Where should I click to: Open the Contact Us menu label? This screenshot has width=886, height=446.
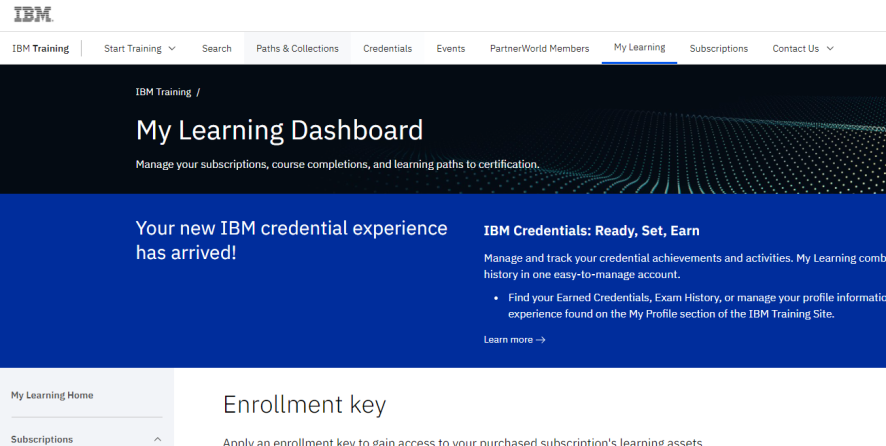[x=796, y=49]
